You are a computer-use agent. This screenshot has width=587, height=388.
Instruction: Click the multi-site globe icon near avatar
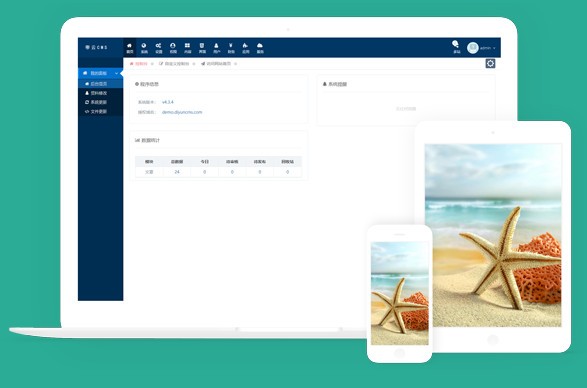456,47
